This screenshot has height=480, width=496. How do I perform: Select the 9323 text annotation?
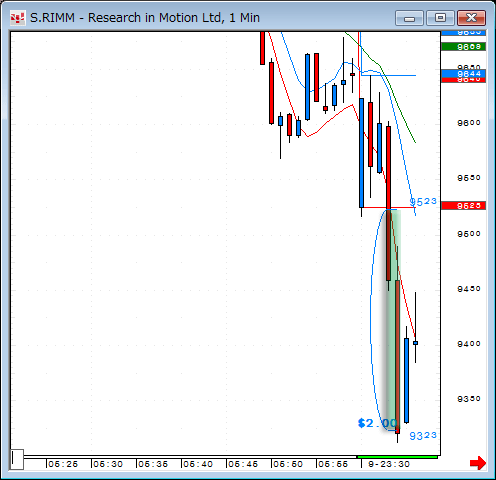(x=423, y=435)
